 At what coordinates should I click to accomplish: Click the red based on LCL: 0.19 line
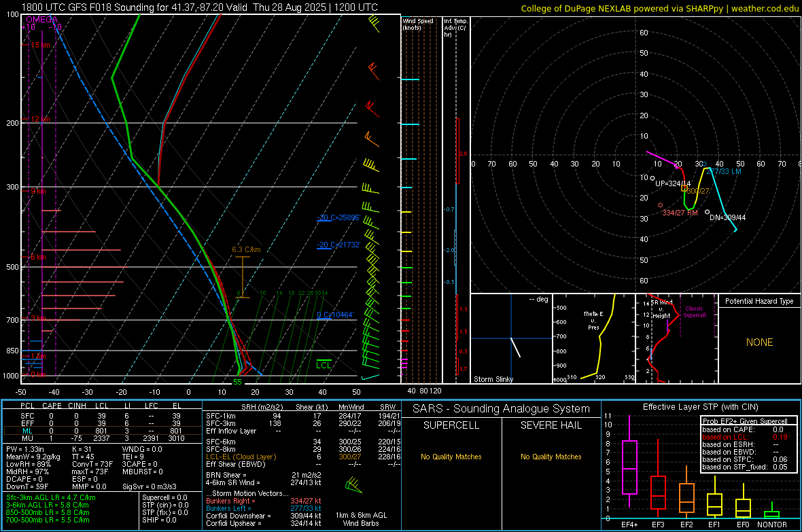(x=745, y=437)
